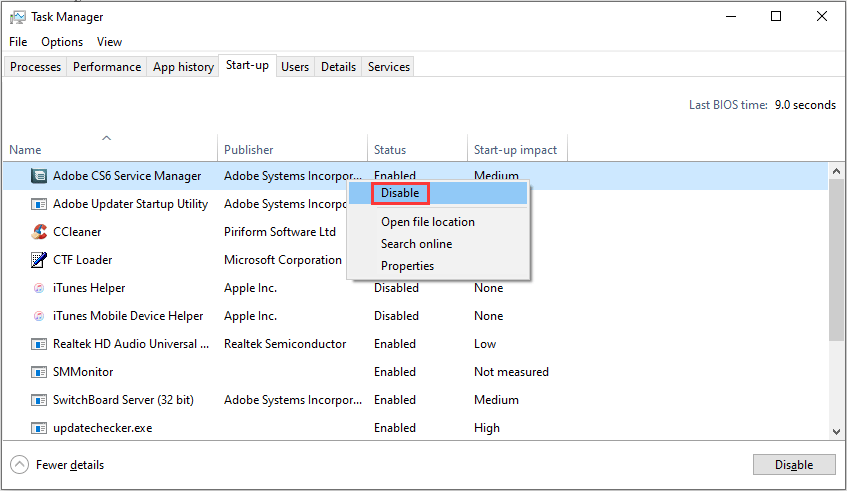Click the High impact cell for updatechecker.exe
The height and width of the screenshot is (491, 847).
point(487,428)
